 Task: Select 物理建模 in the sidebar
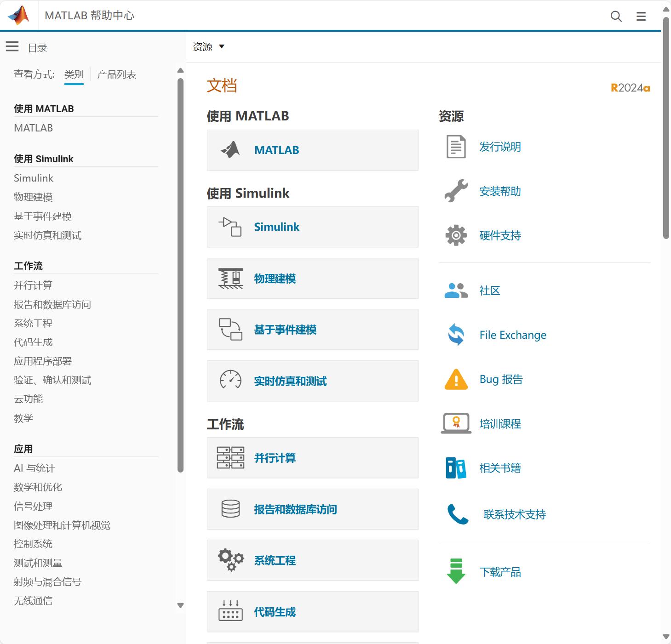tap(33, 197)
